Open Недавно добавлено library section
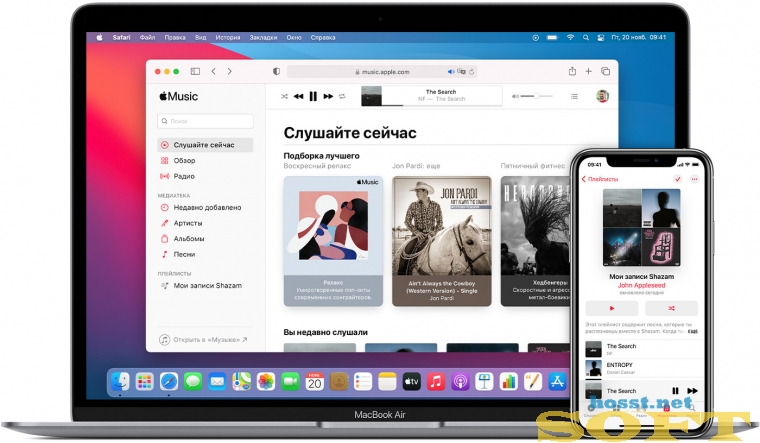Viewport: 760px width, 443px height. pos(205,207)
